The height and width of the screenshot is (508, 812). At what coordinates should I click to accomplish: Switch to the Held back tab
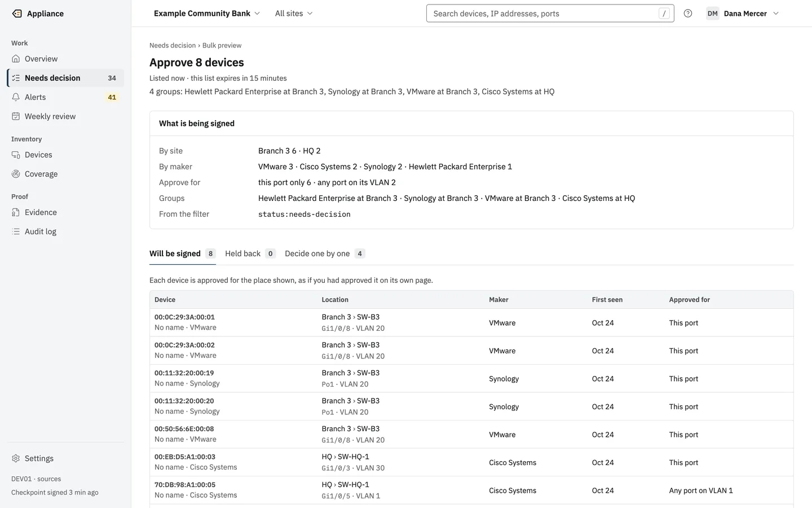[x=250, y=253]
